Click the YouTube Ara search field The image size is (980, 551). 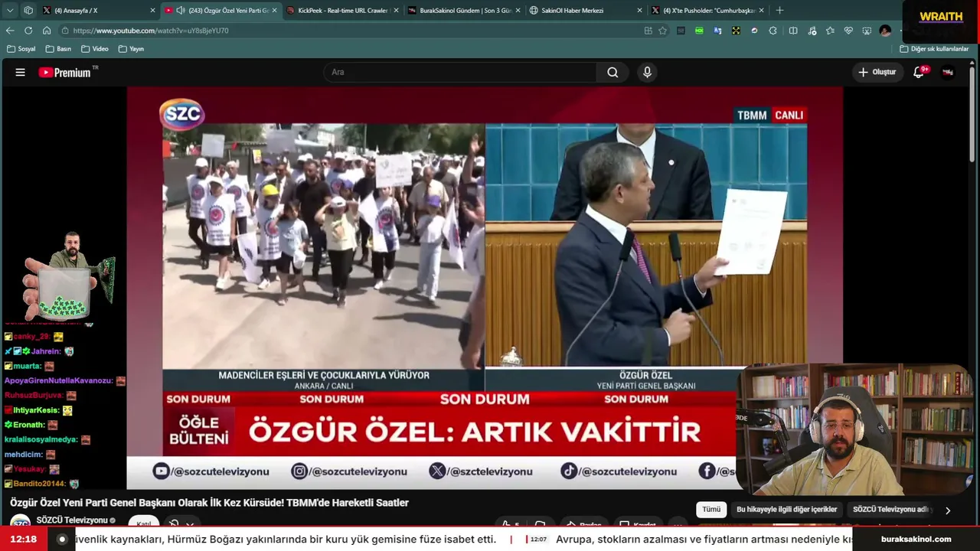[459, 72]
